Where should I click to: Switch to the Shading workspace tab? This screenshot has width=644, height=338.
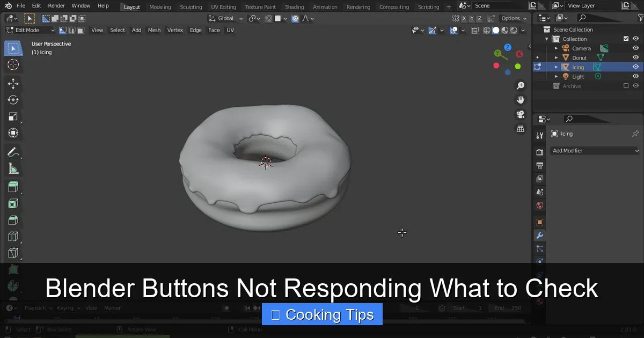coord(294,6)
